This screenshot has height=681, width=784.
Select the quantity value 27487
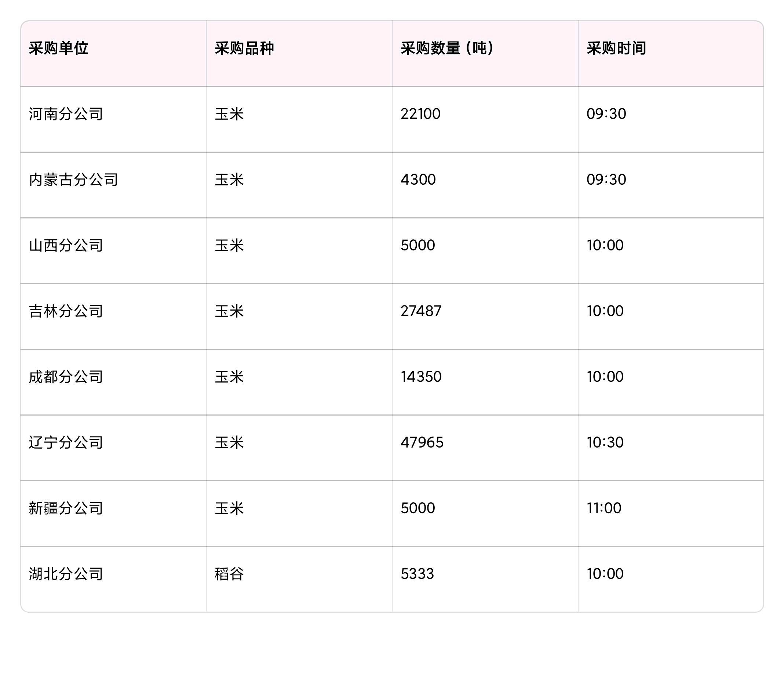point(421,311)
